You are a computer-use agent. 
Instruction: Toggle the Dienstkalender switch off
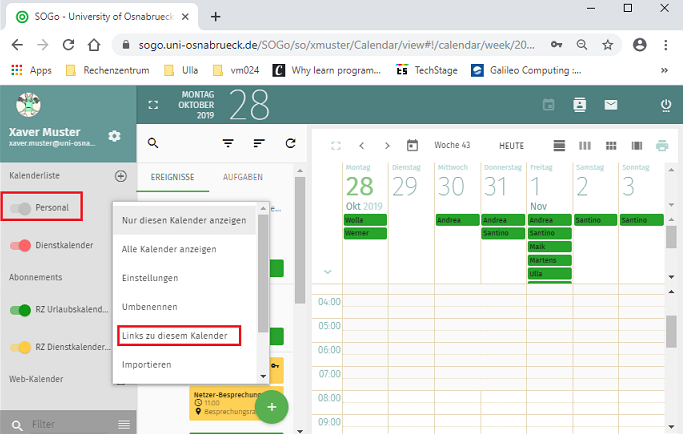pyautogui.click(x=19, y=245)
